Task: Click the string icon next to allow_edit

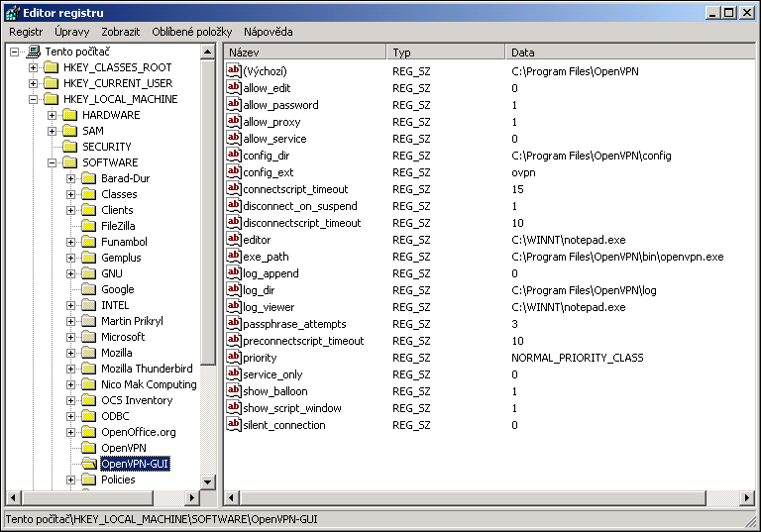Action: [x=234, y=87]
